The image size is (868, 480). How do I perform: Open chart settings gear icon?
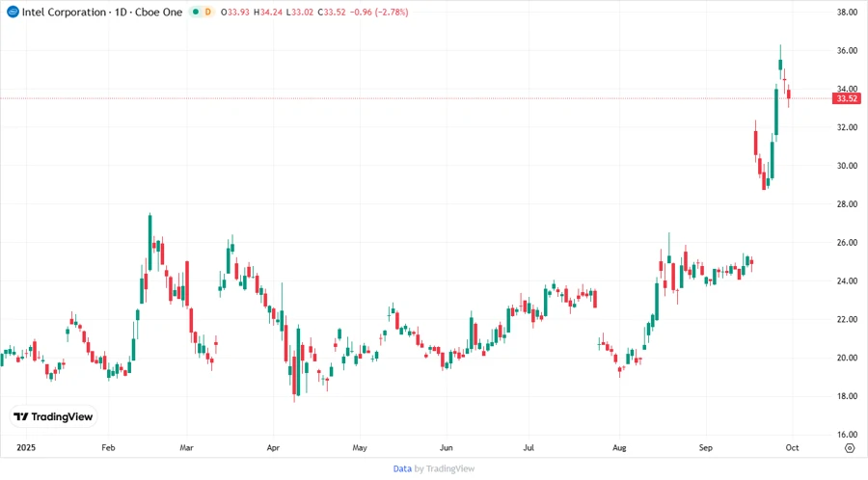click(850, 448)
